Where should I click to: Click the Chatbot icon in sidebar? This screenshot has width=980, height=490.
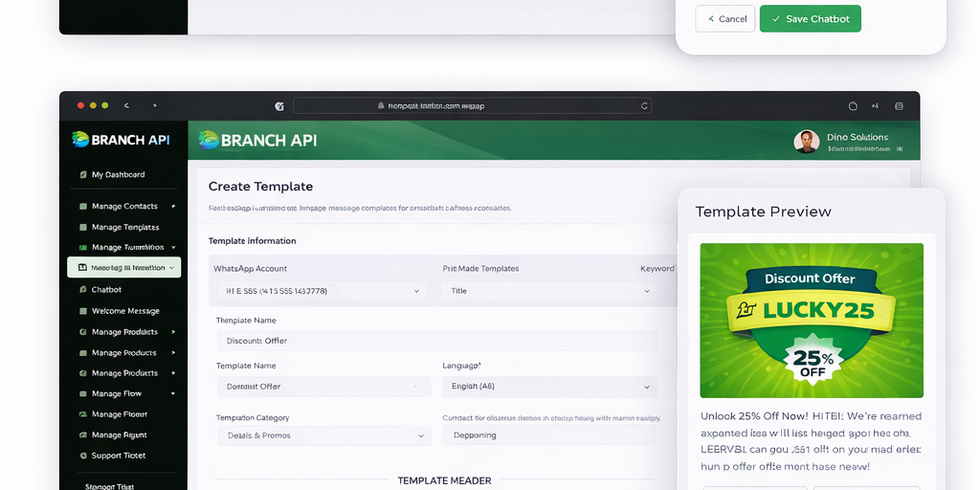[82, 290]
